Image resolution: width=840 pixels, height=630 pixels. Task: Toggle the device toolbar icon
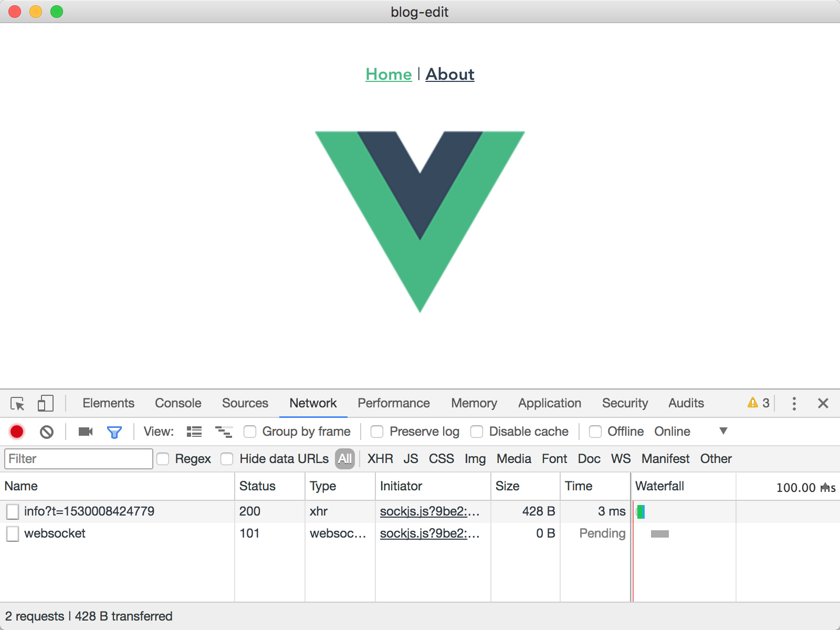tap(45, 403)
